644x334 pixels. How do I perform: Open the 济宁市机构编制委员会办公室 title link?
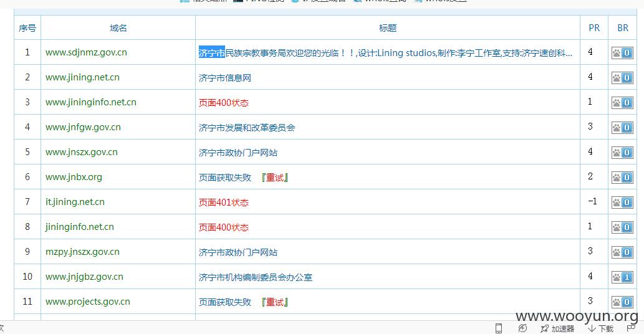256,277
